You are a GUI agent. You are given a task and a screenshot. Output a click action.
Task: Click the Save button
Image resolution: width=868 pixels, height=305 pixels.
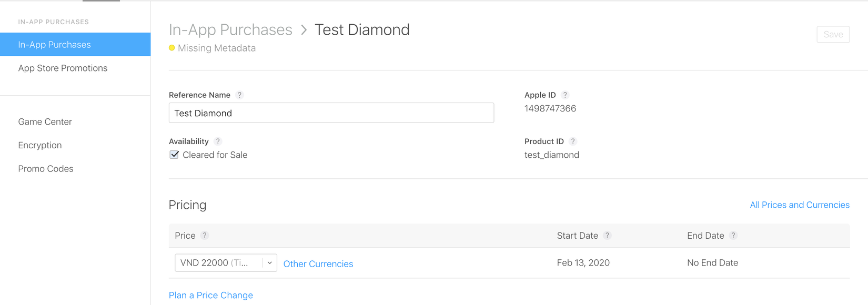pyautogui.click(x=833, y=35)
